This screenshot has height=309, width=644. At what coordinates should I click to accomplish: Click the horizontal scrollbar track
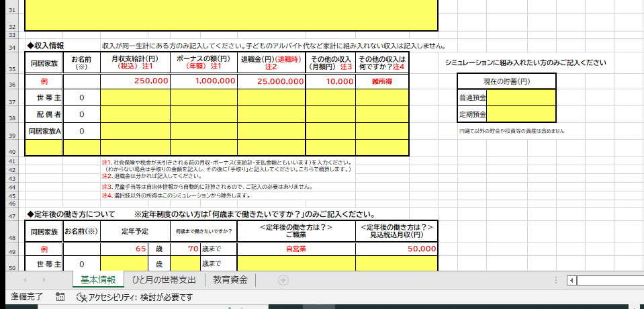tap(610, 280)
